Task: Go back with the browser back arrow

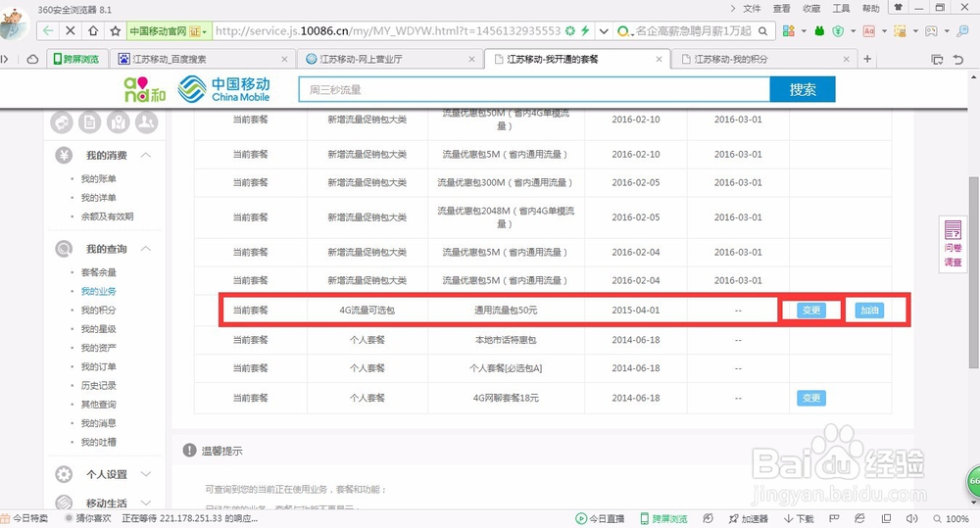Action: (x=48, y=30)
